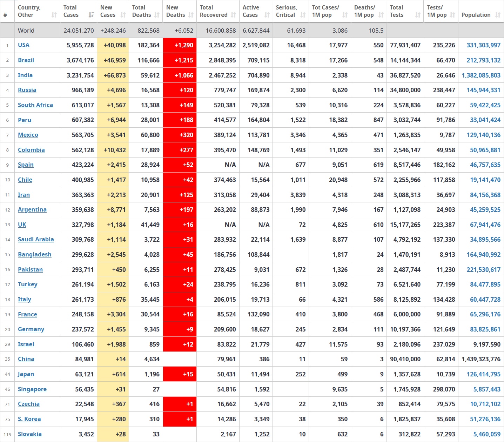Sort table using Total Tests arrows

coord(418,15)
